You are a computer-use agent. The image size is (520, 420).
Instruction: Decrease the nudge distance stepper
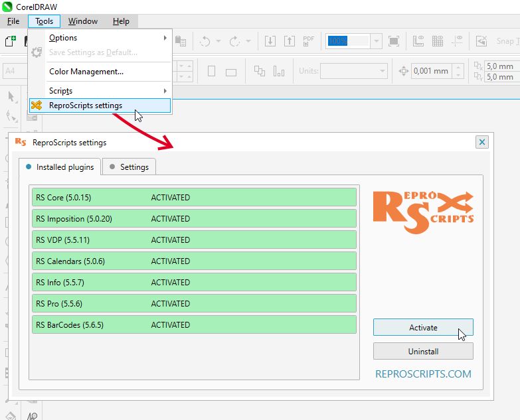click(x=458, y=75)
